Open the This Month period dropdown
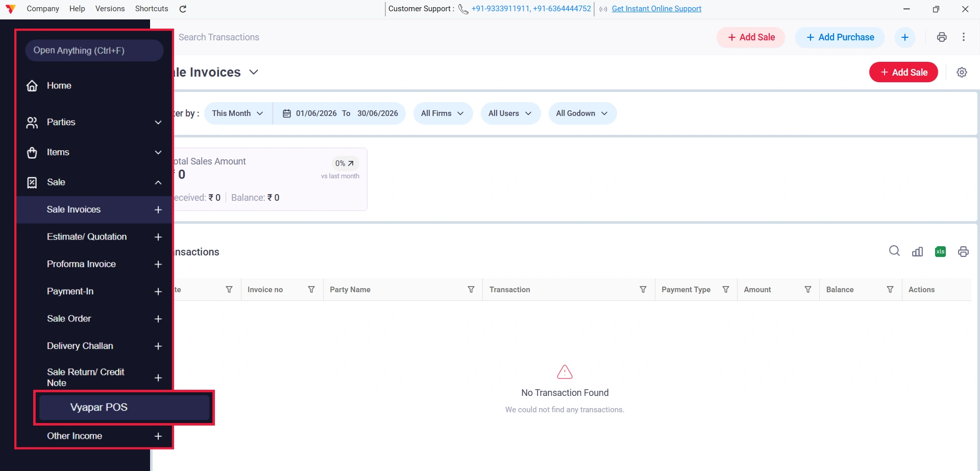980x471 pixels. click(x=238, y=113)
